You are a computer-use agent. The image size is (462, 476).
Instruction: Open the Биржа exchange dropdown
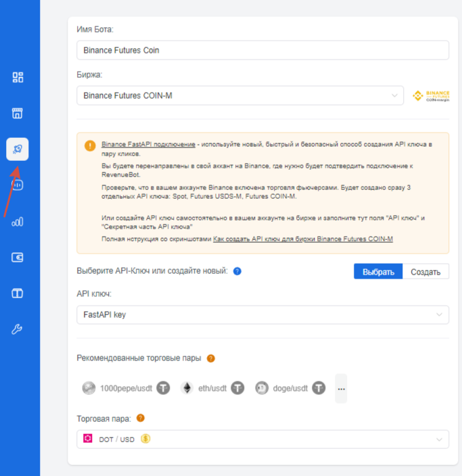point(240,95)
